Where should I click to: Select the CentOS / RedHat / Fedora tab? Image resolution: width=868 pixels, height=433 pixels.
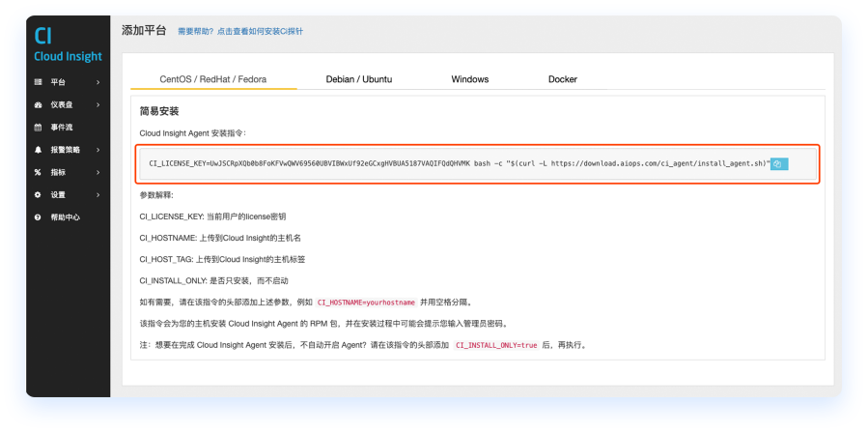point(213,79)
